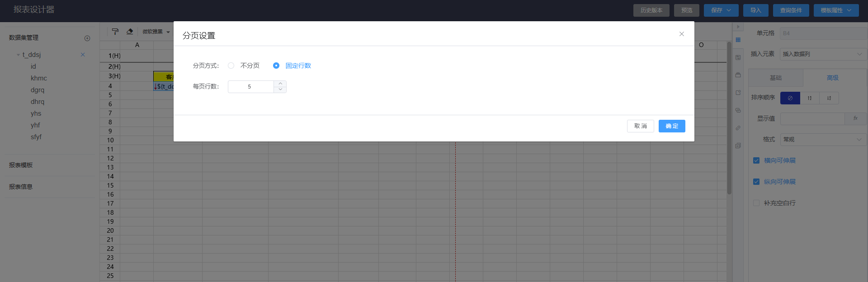
Task: Select the dhrq field
Action: 38,102
